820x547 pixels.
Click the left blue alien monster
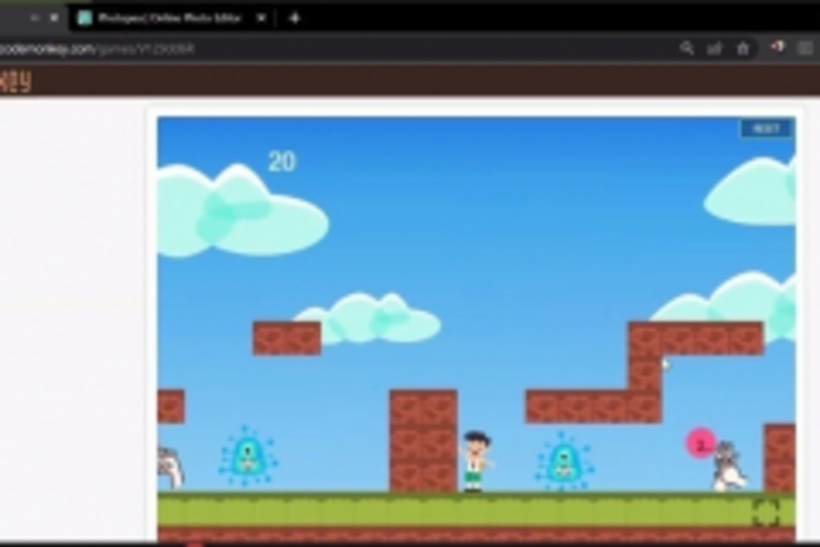tap(247, 458)
